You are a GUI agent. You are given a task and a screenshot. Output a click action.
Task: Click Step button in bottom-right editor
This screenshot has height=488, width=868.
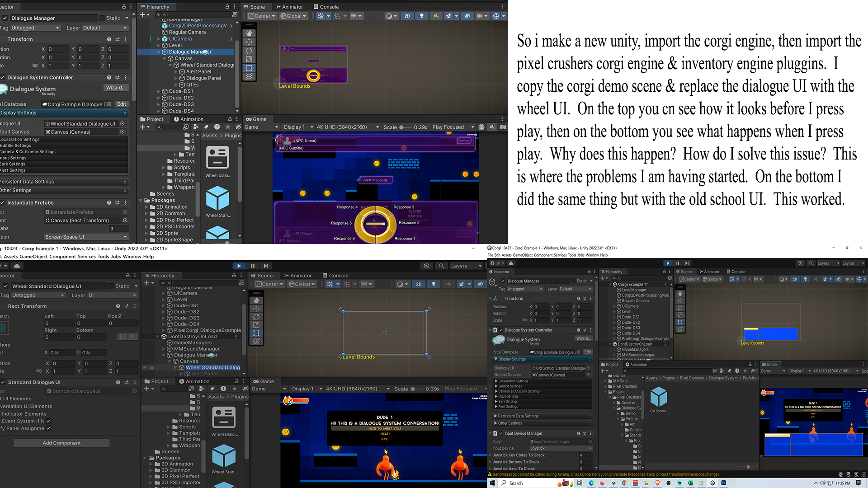tap(687, 263)
